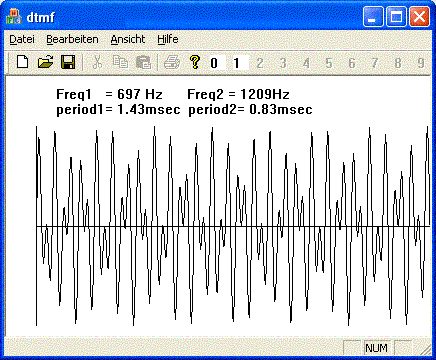Viewport: 436px width, 360px height.
Task: Open the Bearbeiten menu
Action: pyautogui.click(x=72, y=39)
